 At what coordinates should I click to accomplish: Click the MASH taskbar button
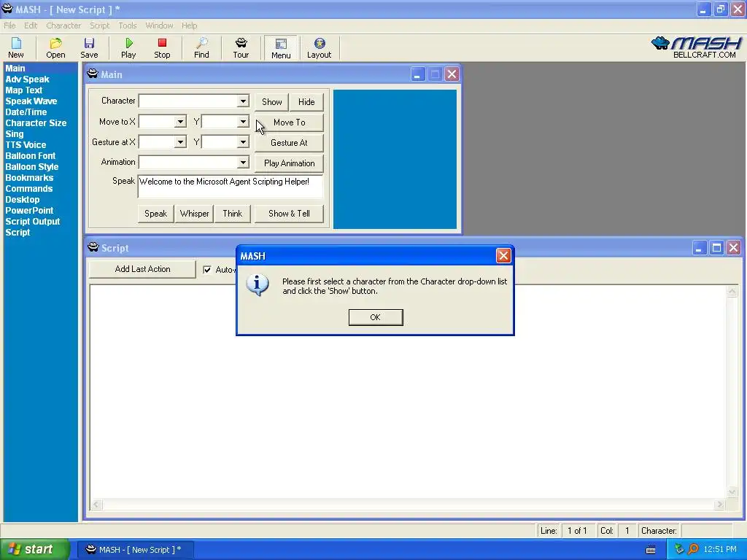pos(134,550)
